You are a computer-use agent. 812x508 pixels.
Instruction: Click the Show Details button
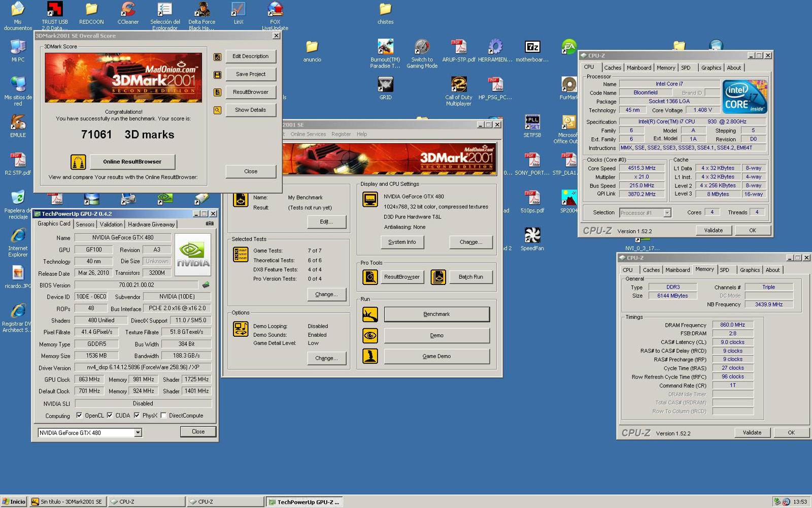(x=250, y=110)
